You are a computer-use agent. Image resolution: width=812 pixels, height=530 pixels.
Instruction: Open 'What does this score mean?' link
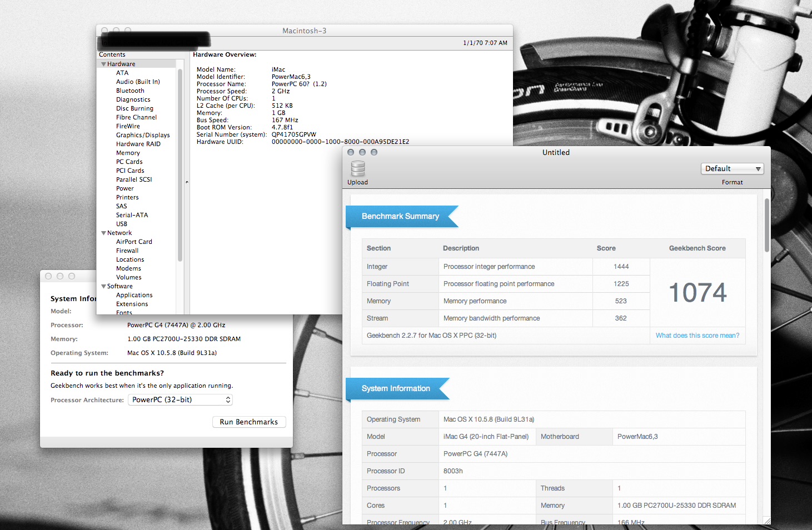click(x=698, y=336)
